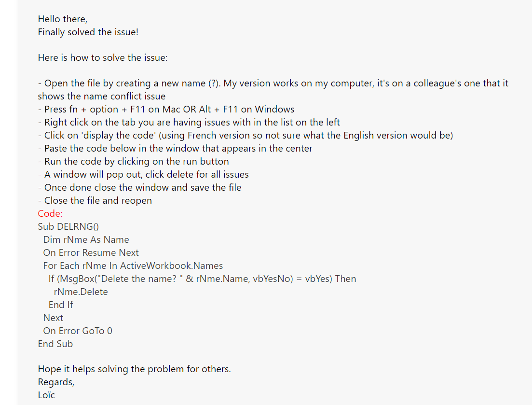Click 'Here is how to solve the issue:'
532x405 pixels.
point(102,58)
